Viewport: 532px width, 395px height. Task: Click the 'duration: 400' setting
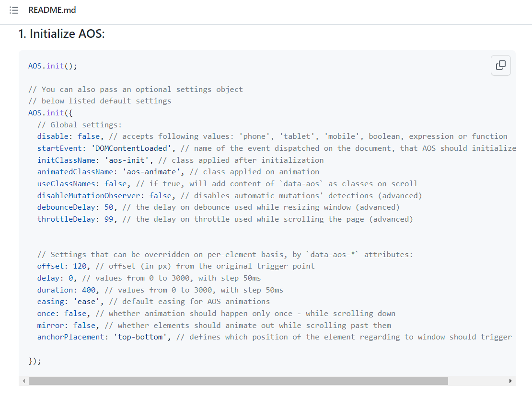[x=68, y=290]
